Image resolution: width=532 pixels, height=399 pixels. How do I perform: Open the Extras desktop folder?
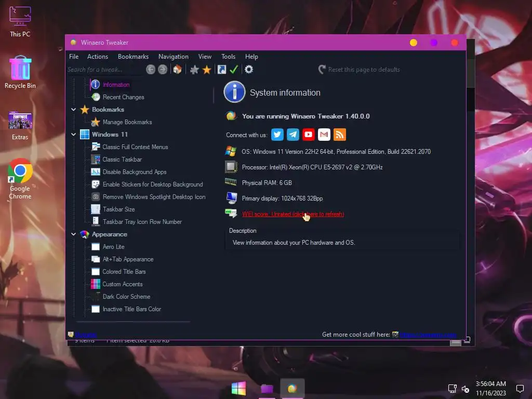pyautogui.click(x=20, y=126)
